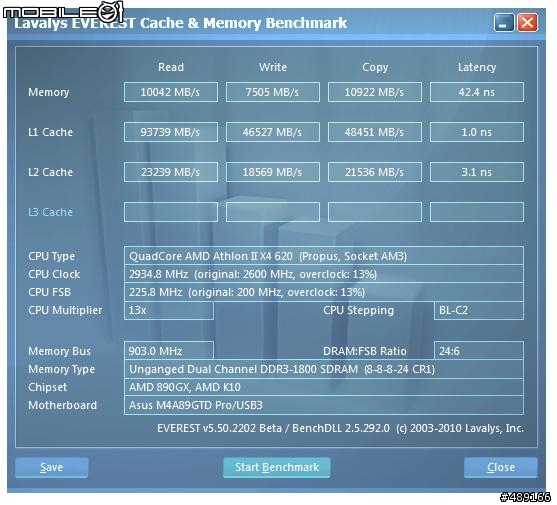Minimize the EVEREST benchmark window
Image resolution: width=557 pixels, height=505 pixels.
coord(504,23)
